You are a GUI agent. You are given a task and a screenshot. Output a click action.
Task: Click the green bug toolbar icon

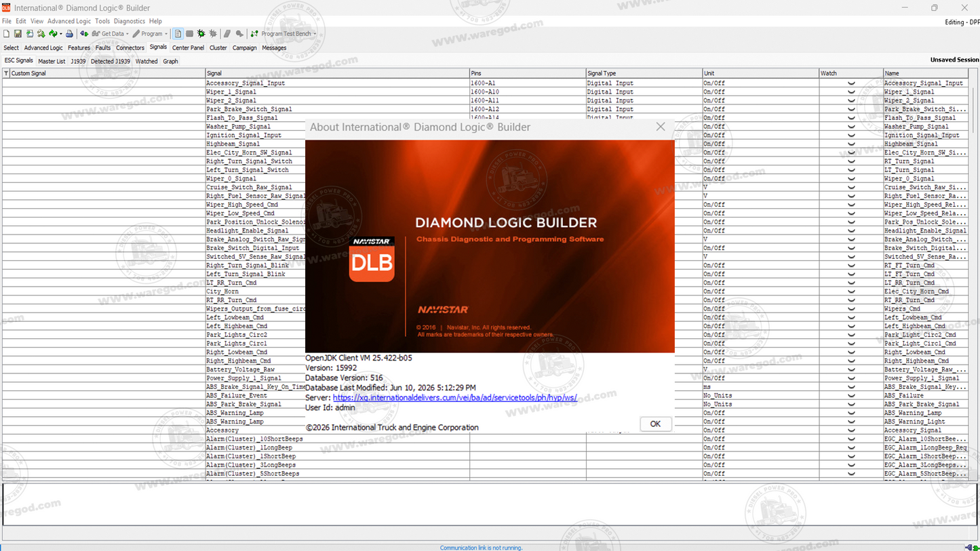201,34
